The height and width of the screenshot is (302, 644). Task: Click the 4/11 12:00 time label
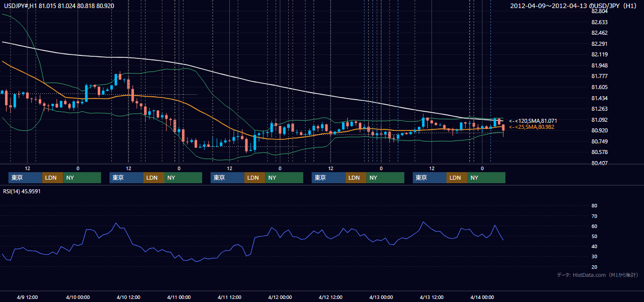229,297
